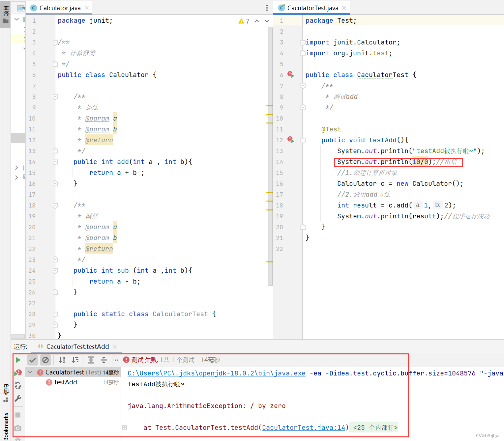
Task: Click the warnings indicator showing 7
Action: pyautogui.click(x=244, y=21)
